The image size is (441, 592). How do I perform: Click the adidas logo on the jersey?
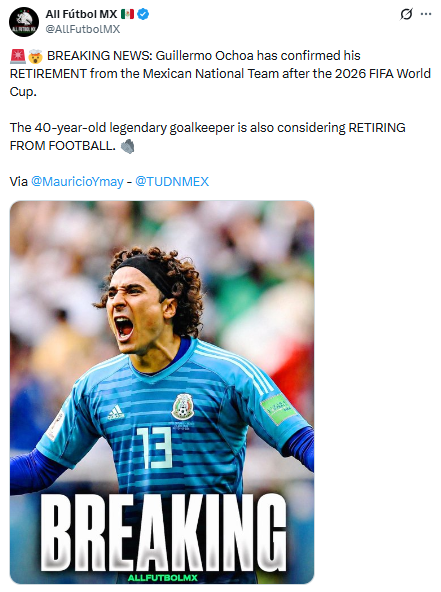pos(115,413)
